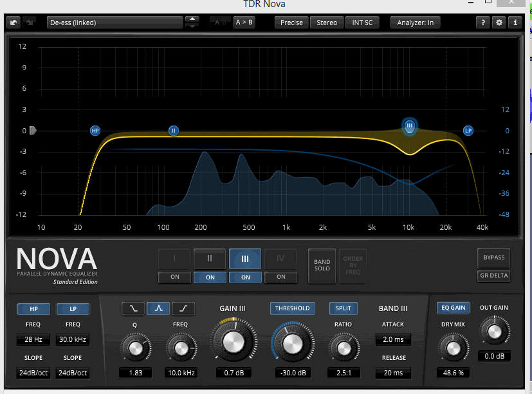The height and width of the screenshot is (394, 532).
Task: Toggle band III ON switch
Action: (x=245, y=277)
